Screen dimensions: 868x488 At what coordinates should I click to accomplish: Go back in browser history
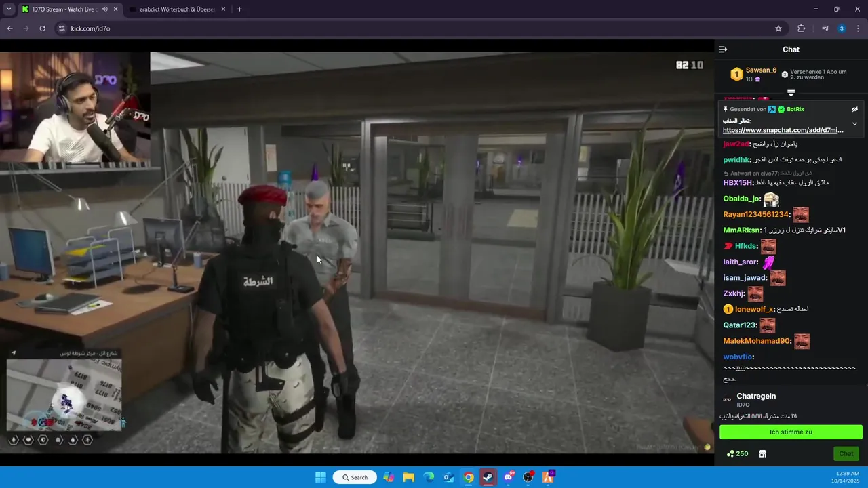[x=9, y=28]
